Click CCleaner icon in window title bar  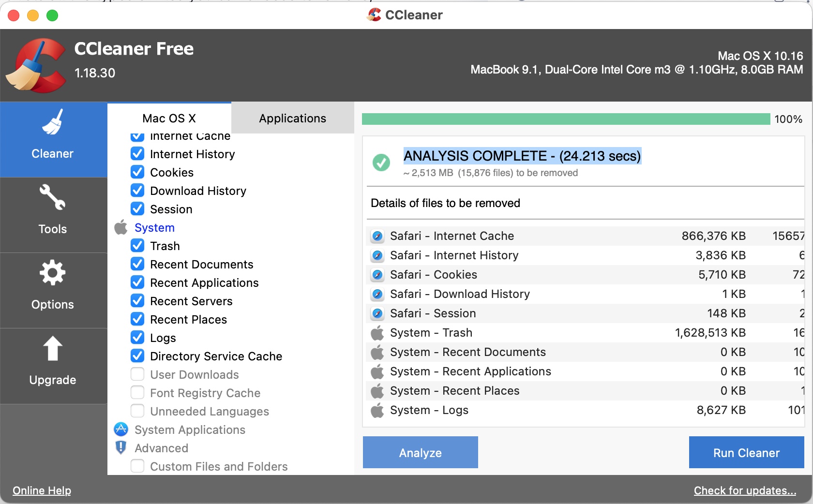[374, 15]
